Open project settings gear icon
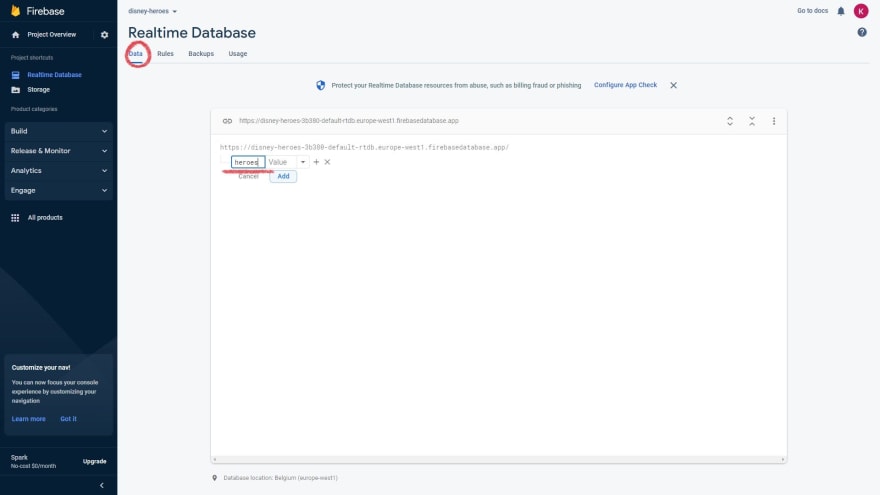Image resolution: width=880 pixels, height=495 pixels. point(104,35)
